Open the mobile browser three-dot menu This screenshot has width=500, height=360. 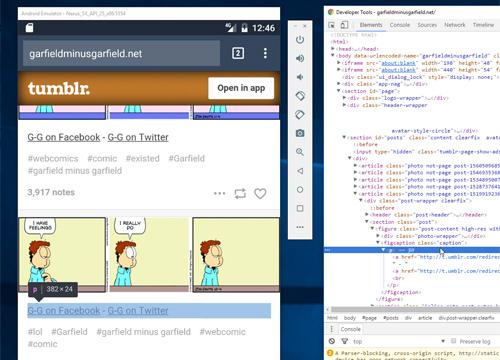click(x=265, y=53)
